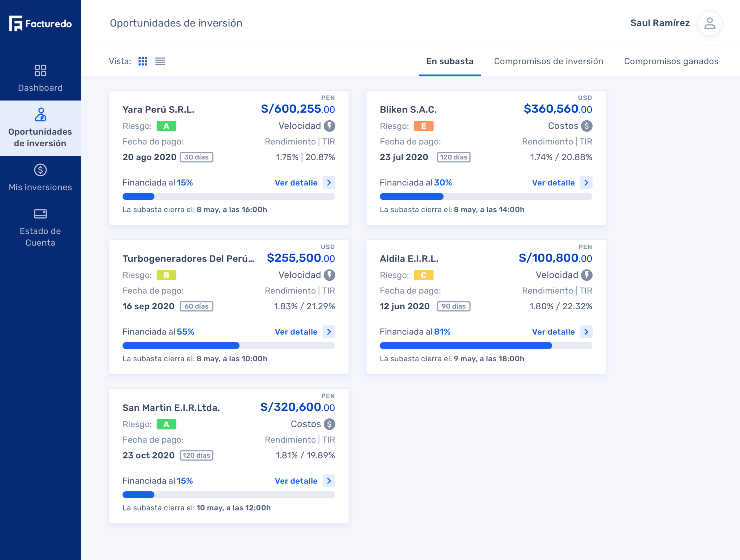This screenshot has width=740, height=560.
Task: Click Ver detalle on Aldila card
Action: coord(553,332)
